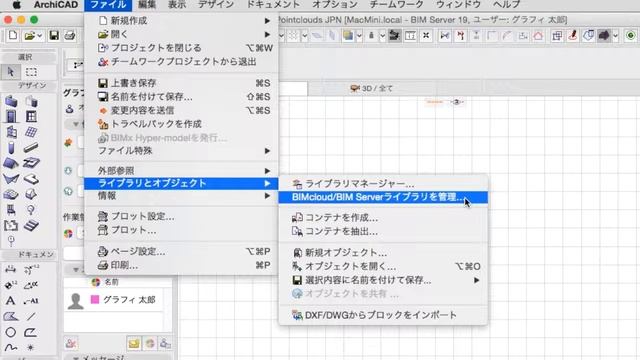Open the 表示 menu

(177, 5)
